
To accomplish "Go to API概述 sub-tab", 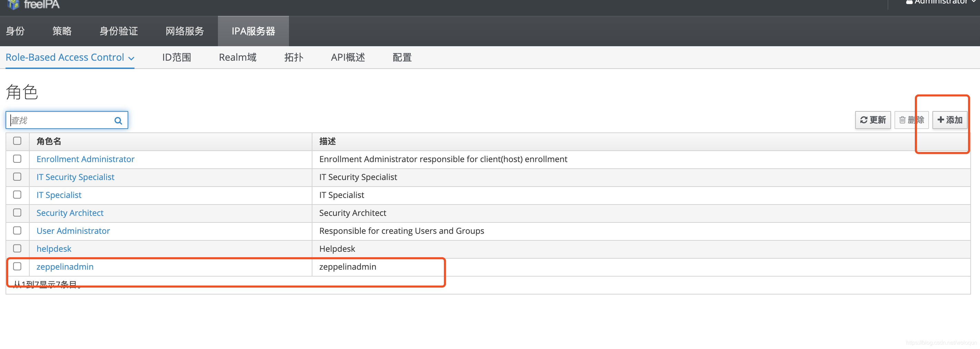I will [348, 58].
